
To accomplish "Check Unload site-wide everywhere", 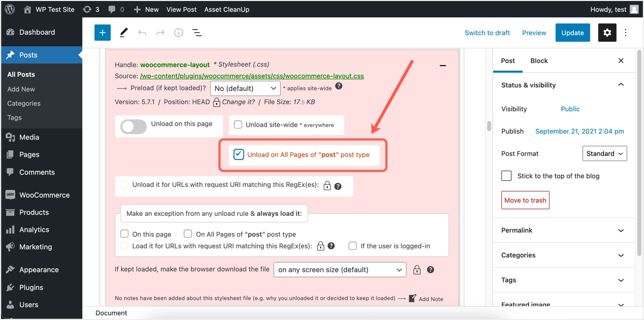I will pyautogui.click(x=238, y=124).
